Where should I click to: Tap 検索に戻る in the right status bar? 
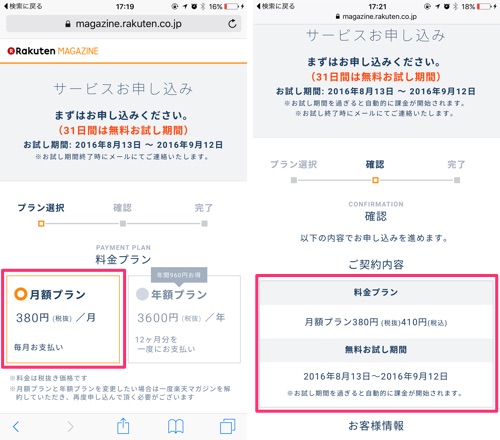275,6
